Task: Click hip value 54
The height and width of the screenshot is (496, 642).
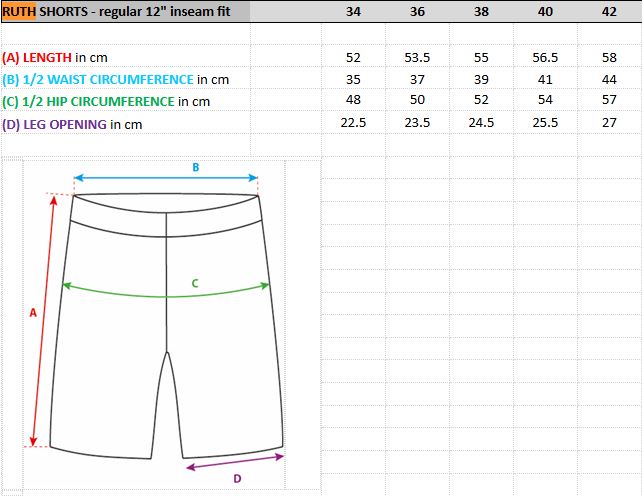Action: [x=545, y=100]
